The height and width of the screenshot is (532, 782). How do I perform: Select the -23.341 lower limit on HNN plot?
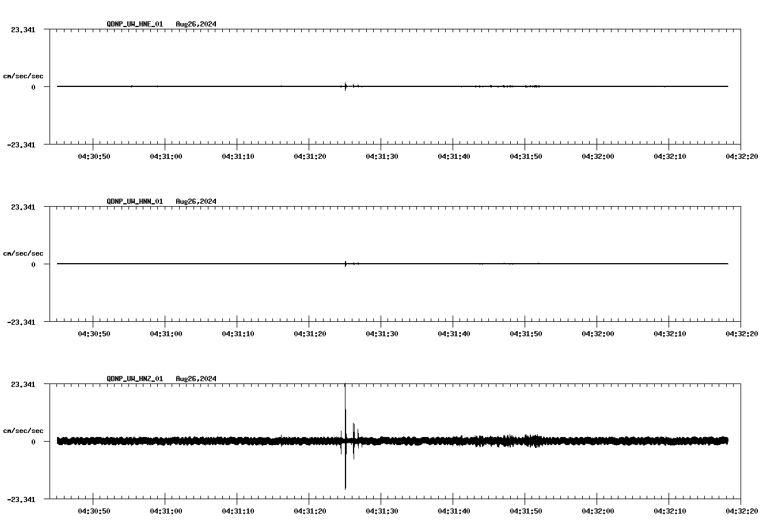pos(21,322)
